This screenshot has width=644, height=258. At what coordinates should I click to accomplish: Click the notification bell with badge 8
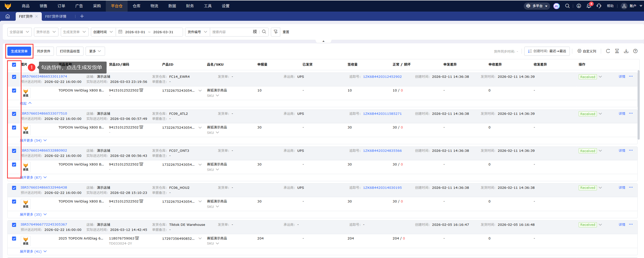(589, 6)
